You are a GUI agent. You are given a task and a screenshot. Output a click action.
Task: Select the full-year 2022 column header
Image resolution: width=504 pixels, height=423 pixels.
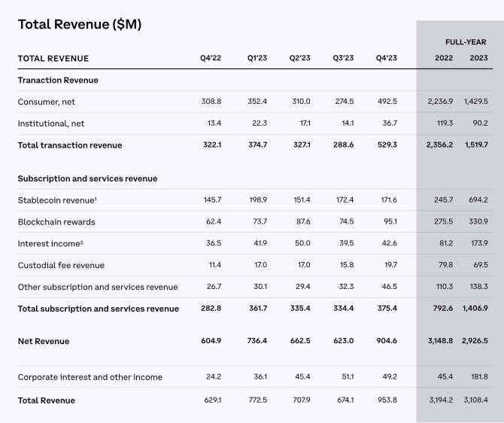click(x=444, y=59)
